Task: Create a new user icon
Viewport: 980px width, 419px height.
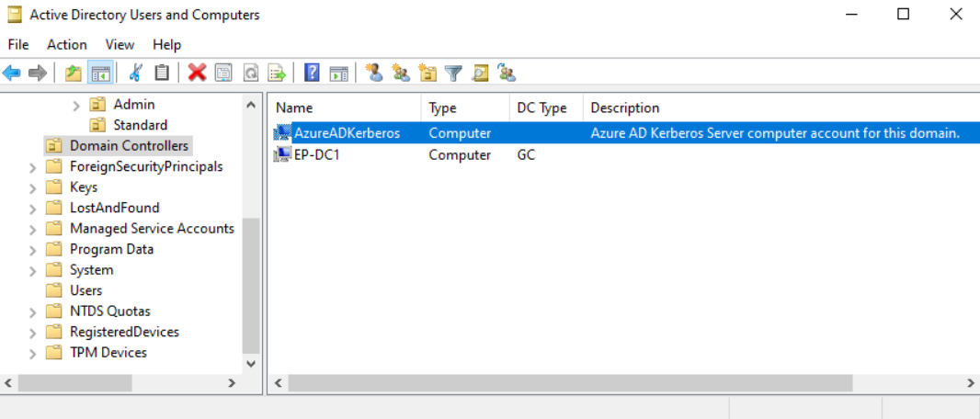Action: [374, 74]
